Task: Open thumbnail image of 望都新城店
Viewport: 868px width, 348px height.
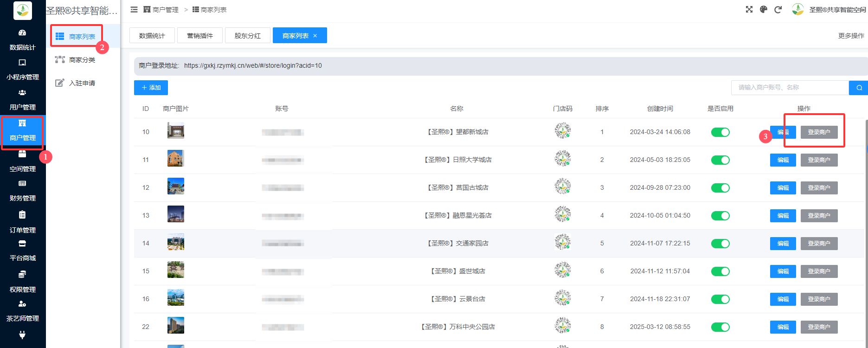Action: pos(176,131)
